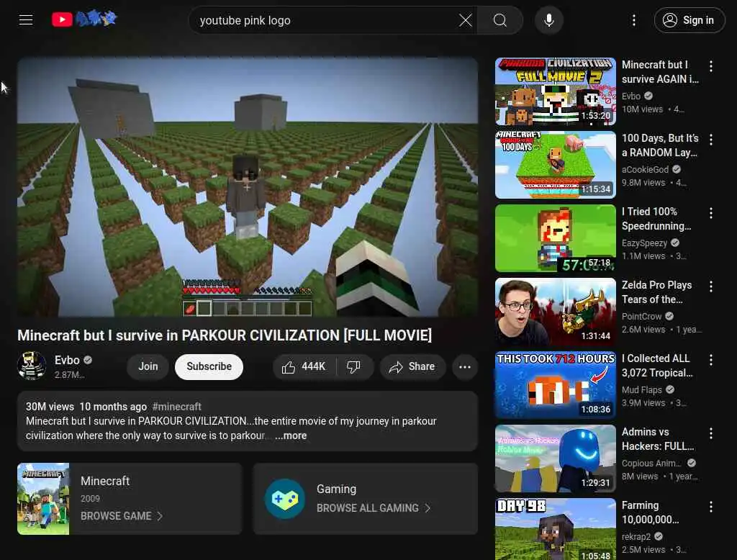This screenshot has width=737, height=560.
Task: Click EazySpeezy channel name
Action: (644, 243)
